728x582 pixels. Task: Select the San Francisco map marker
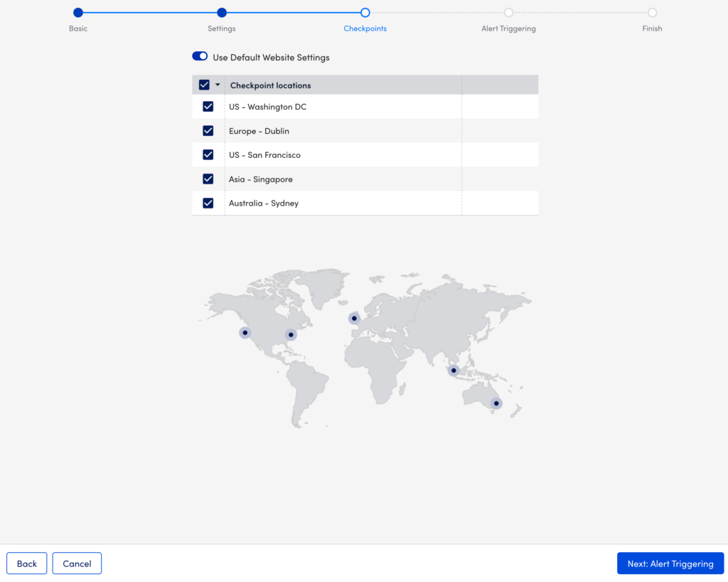[245, 332]
